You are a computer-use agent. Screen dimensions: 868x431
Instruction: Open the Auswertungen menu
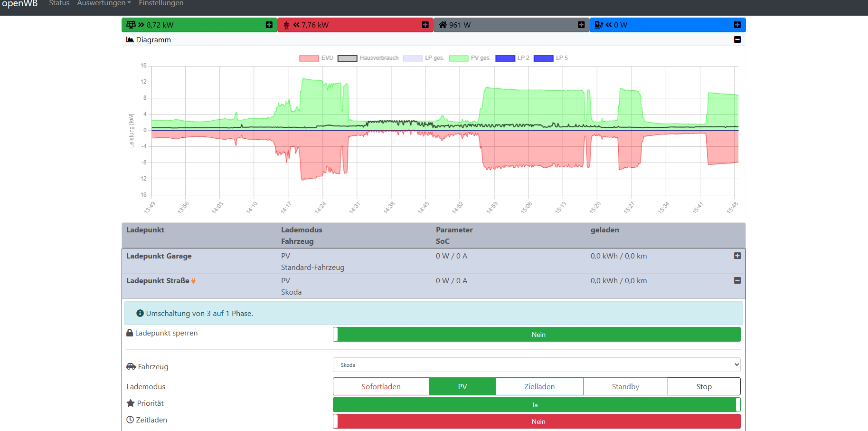(x=104, y=4)
